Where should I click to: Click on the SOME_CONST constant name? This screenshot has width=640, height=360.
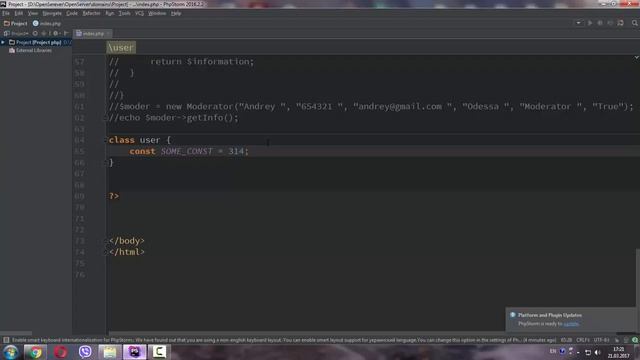coord(187,151)
